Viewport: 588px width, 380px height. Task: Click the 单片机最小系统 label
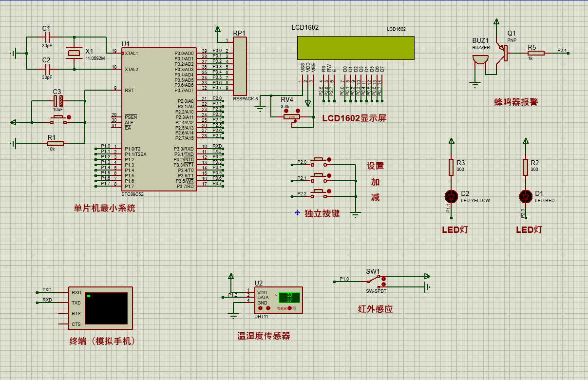pos(104,208)
